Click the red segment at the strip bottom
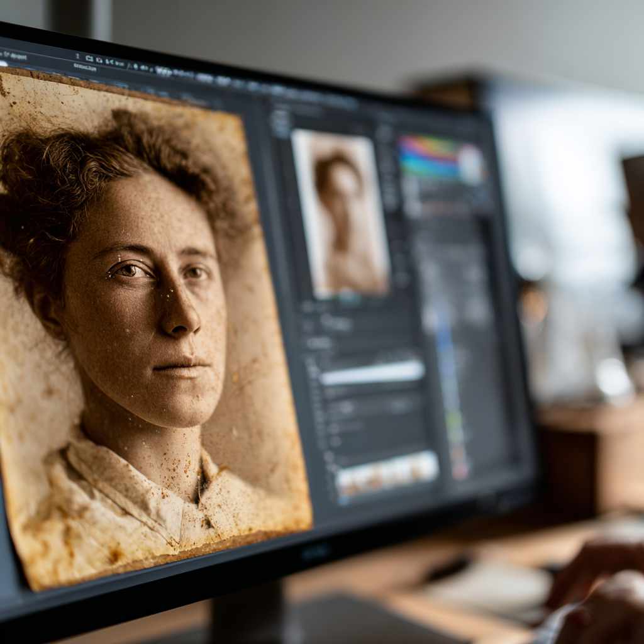Image resolution: width=644 pixels, height=644 pixels. point(460,469)
